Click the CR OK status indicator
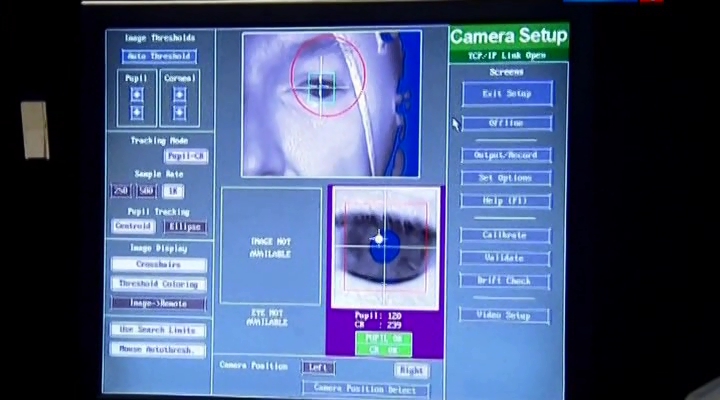Viewport: 720px width, 400px height. pyautogui.click(x=383, y=350)
